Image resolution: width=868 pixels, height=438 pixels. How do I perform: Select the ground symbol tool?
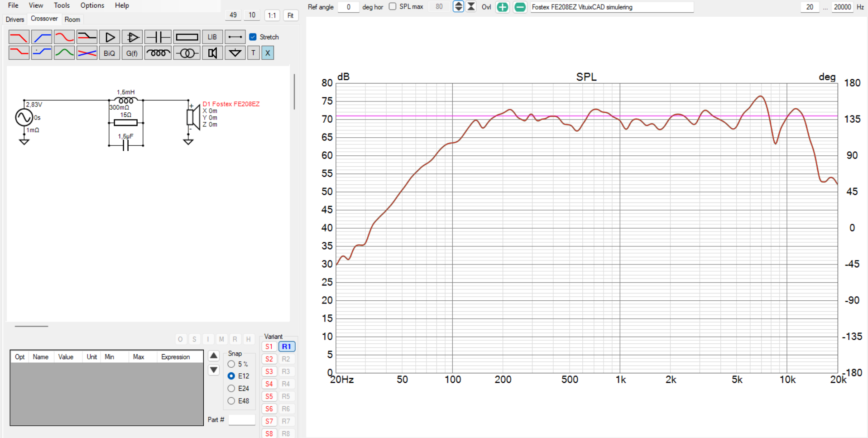point(235,53)
